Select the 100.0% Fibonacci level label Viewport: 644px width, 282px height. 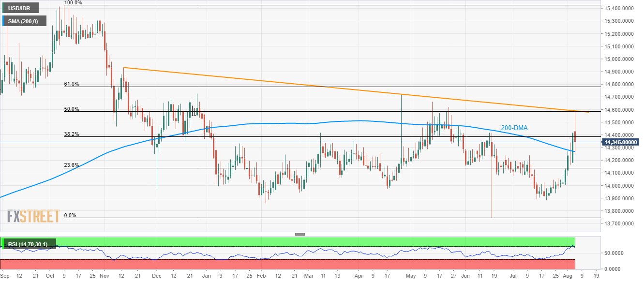tap(73, 3)
